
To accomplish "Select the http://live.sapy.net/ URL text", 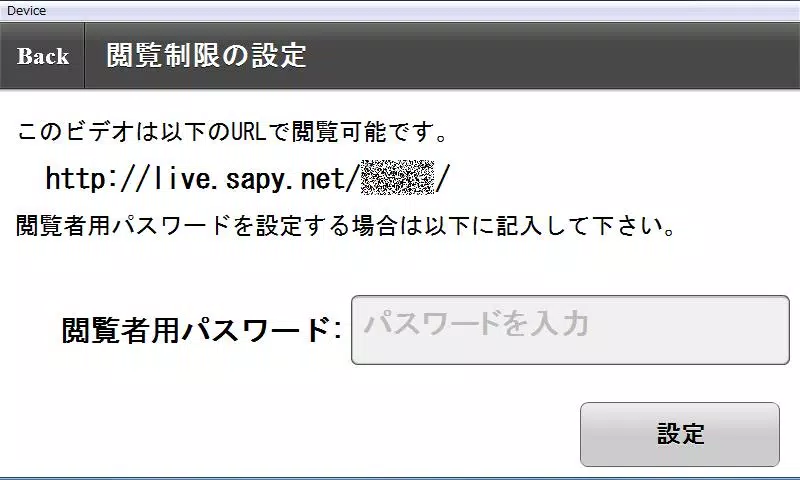I will click(x=247, y=178).
